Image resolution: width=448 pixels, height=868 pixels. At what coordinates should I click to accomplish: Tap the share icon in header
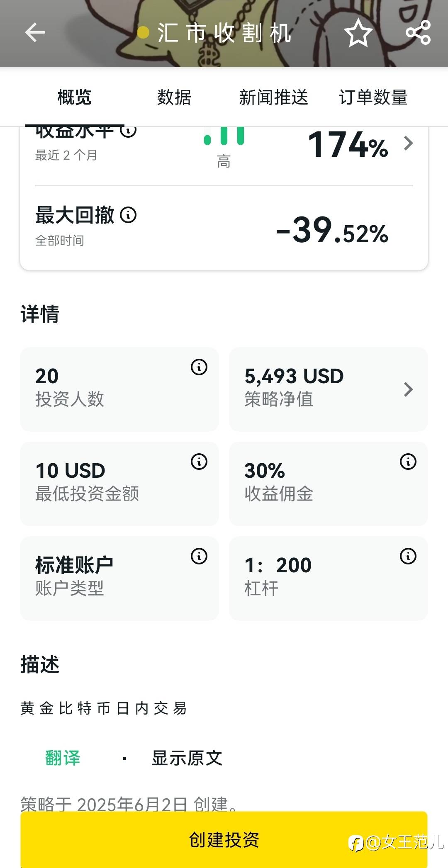pyautogui.click(x=418, y=32)
